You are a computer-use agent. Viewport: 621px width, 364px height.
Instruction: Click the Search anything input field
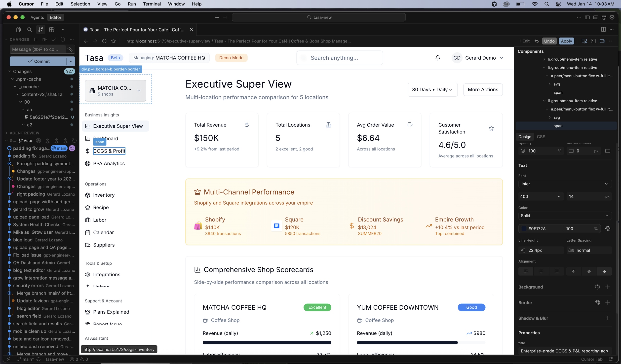340,58
